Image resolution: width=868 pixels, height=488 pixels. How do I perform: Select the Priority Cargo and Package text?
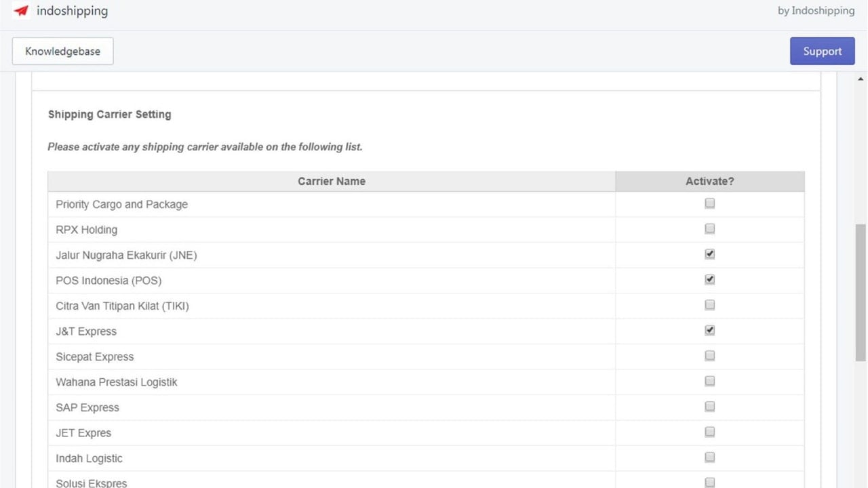point(122,205)
